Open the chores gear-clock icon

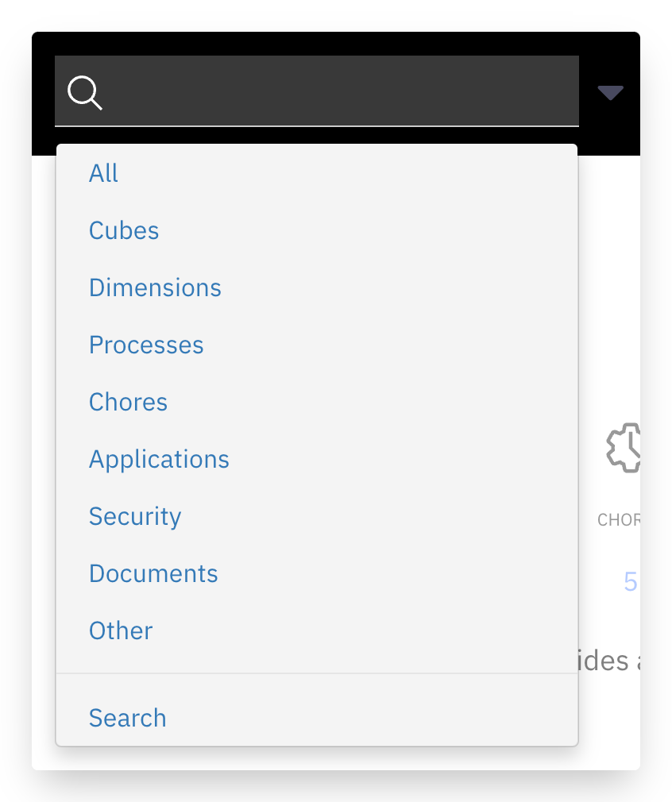click(624, 448)
